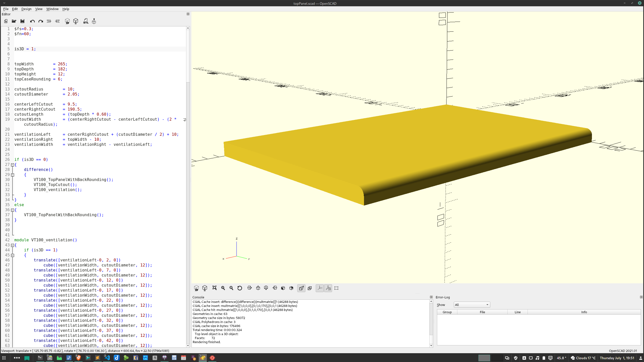644x362 pixels.
Task: Click Reset View icon in viewport toolbar
Action: [x=240, y=288]
